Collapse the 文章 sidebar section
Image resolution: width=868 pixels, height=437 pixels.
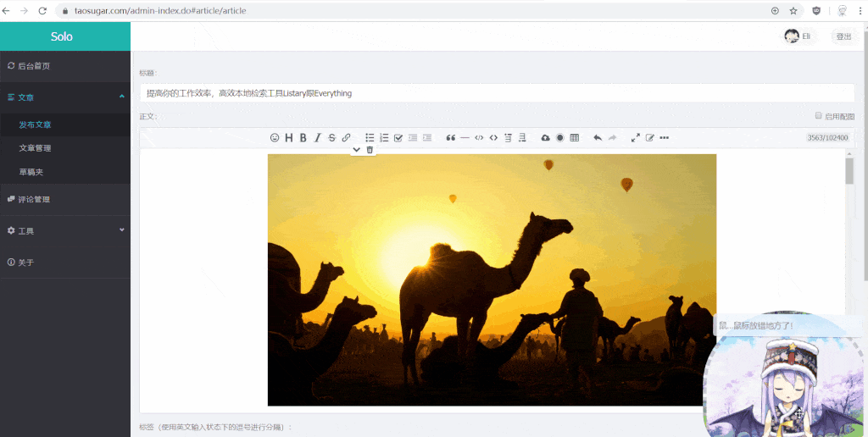tap(121, 97)
